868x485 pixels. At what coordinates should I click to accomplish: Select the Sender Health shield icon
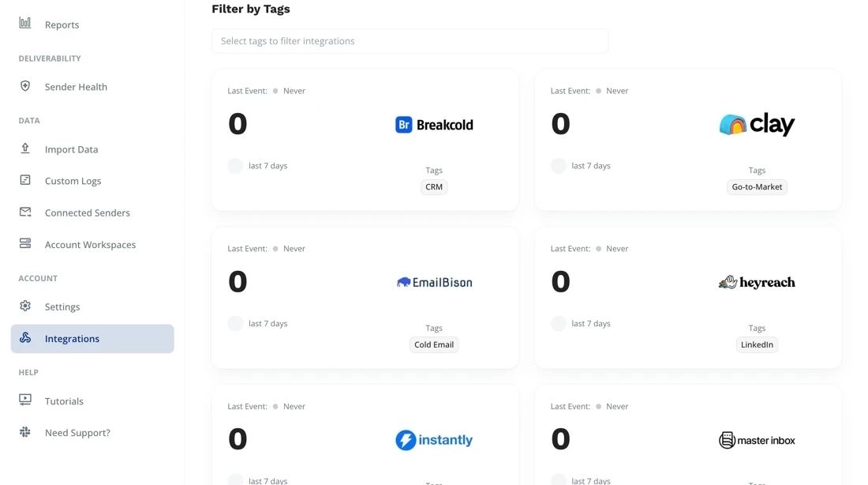tap(24, 87)
